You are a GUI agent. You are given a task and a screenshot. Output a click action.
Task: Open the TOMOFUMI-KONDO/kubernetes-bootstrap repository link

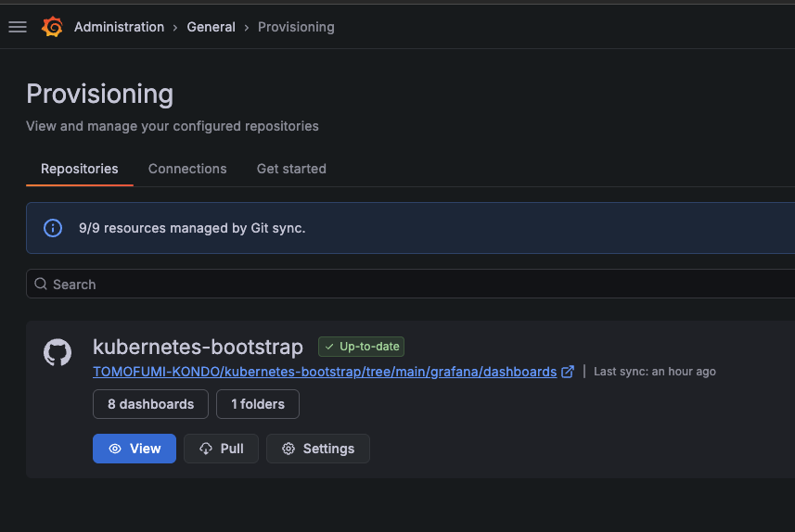pyautogui.click(x=325, y=372)
